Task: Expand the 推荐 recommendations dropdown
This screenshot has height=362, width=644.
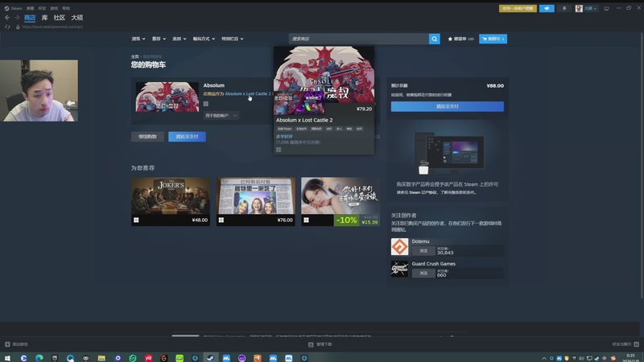Action: pyautogui.click(x=159, y=39)
